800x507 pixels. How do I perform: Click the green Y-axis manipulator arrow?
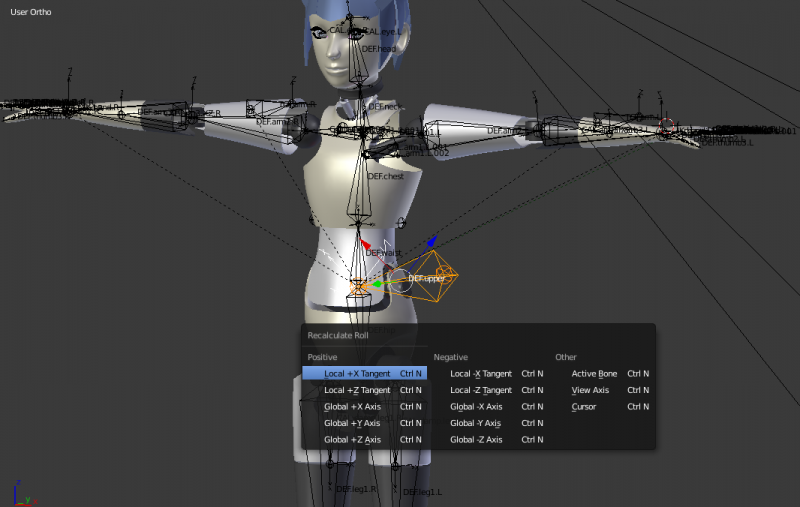coord(377,284)
